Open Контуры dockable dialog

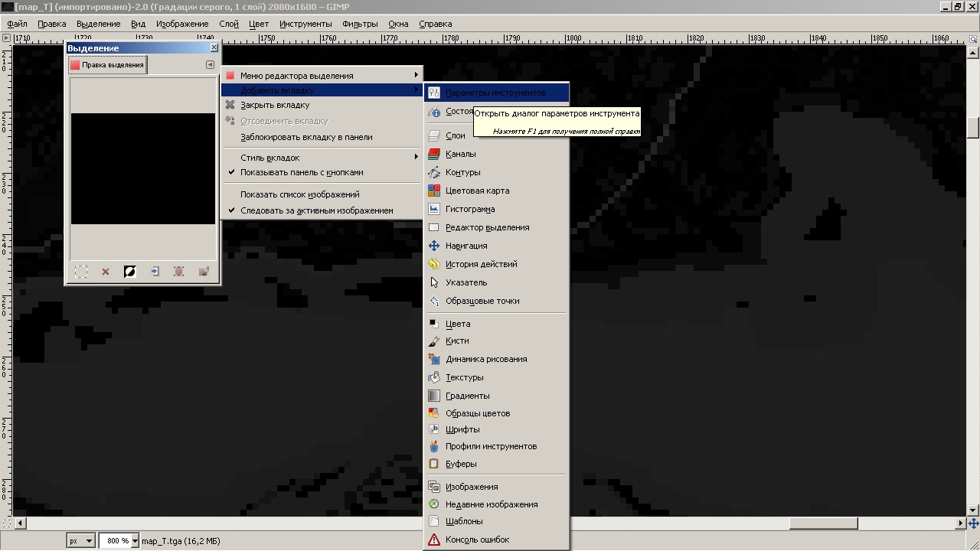pyautogui.click(x=497, y=172)
